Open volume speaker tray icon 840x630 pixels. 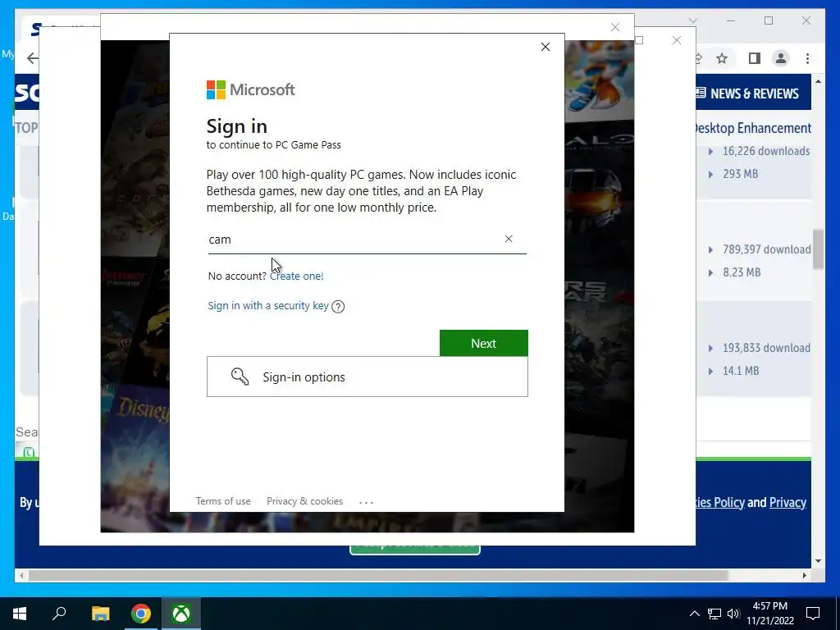(733, 614)
